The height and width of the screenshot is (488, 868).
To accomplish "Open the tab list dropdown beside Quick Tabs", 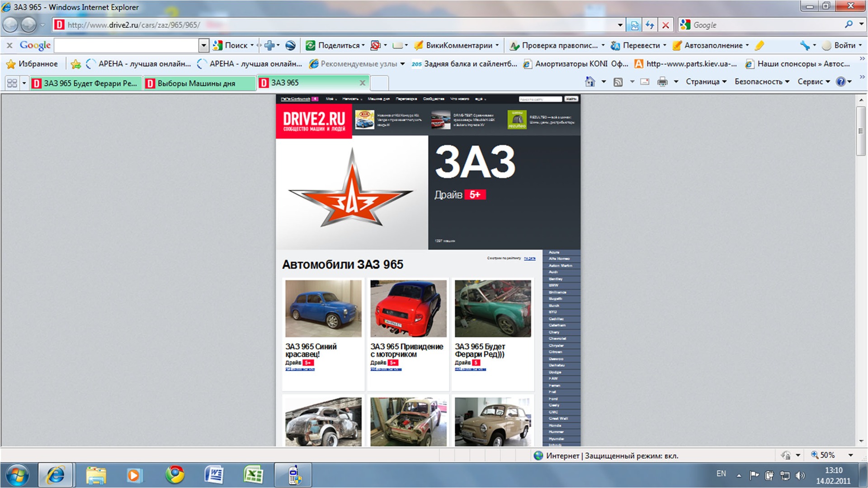I will 24,83.
